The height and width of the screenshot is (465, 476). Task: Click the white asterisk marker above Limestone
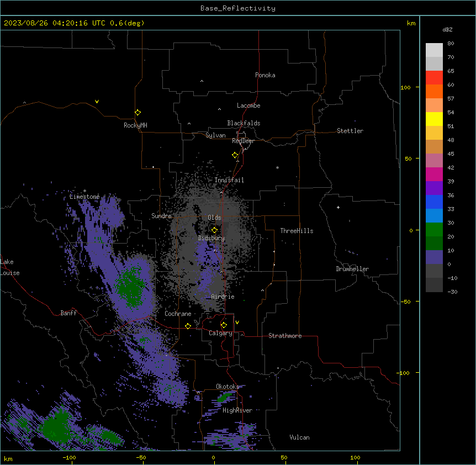pos(84,191)
